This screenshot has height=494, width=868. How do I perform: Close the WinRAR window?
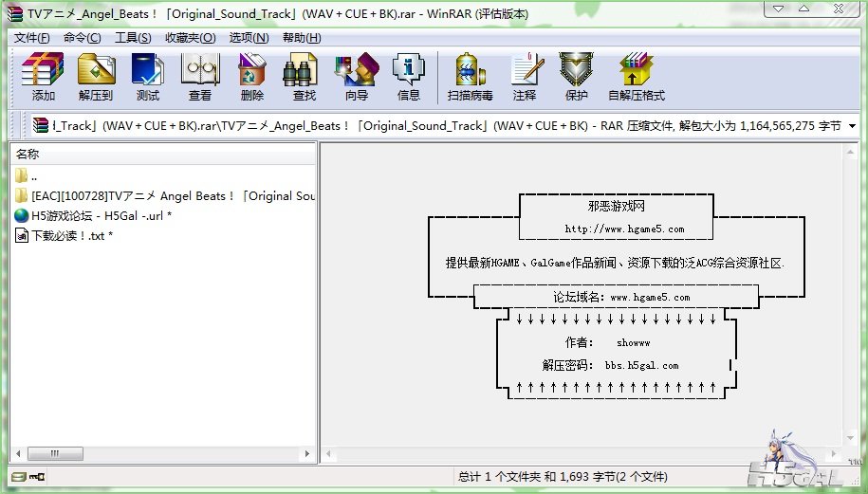click(839, 9)
